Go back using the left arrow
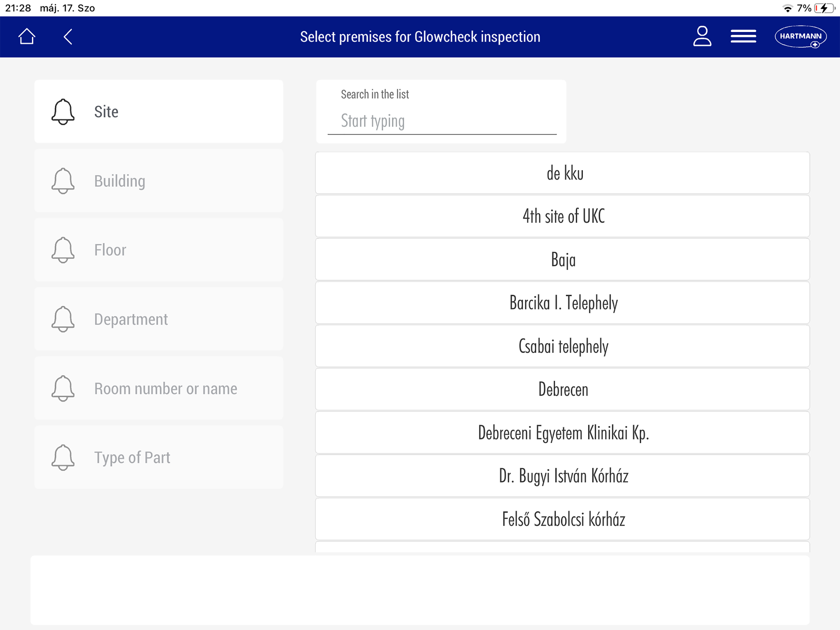 point(68,37)
